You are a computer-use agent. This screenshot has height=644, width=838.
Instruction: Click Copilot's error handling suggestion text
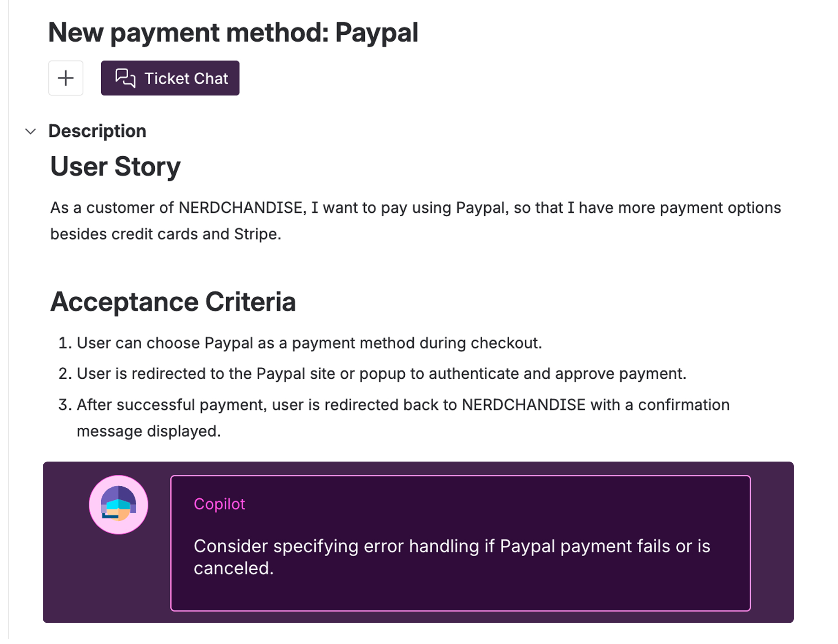(x=452, y=546)
